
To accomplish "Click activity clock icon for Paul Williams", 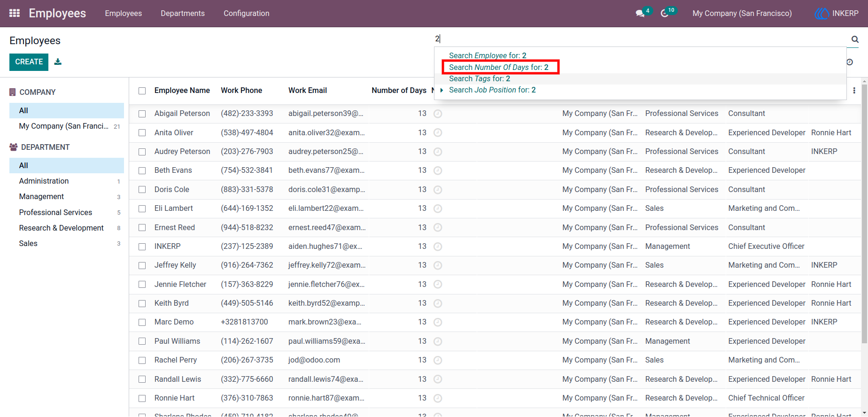I will point(438,341).
